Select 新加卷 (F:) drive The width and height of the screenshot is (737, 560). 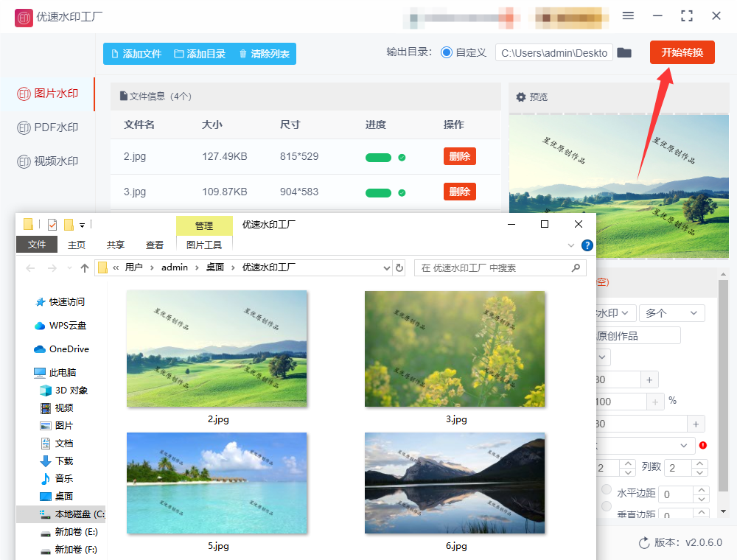69,549
